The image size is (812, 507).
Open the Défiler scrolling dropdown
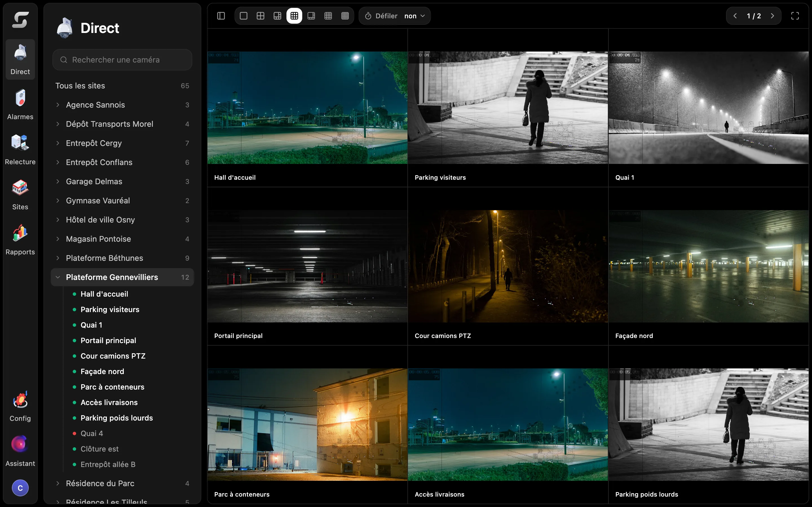(x=395, y=16)
